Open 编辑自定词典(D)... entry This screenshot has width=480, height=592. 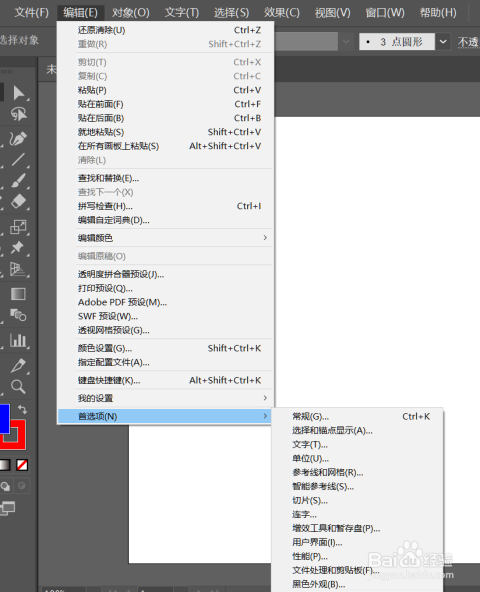click(165, 220)
